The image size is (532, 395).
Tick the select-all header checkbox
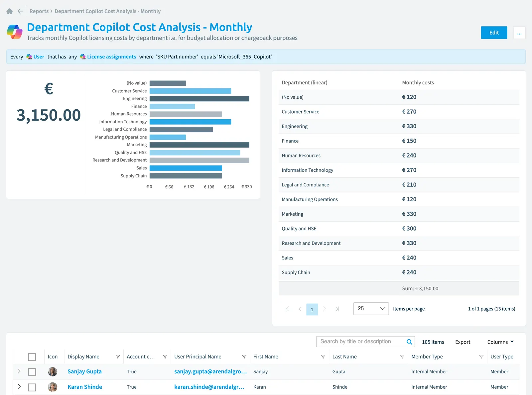pyautogui.click(x=32, y=357)
